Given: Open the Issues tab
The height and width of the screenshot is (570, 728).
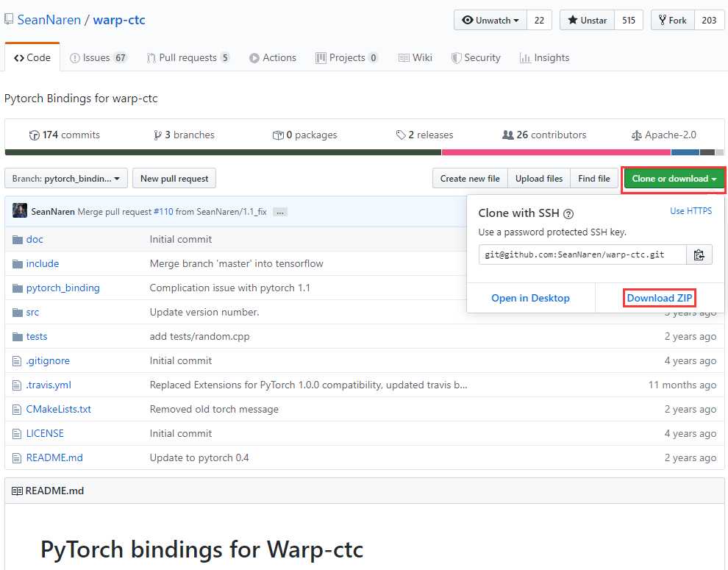Looking at the screenshot, I should coord(98,57).
